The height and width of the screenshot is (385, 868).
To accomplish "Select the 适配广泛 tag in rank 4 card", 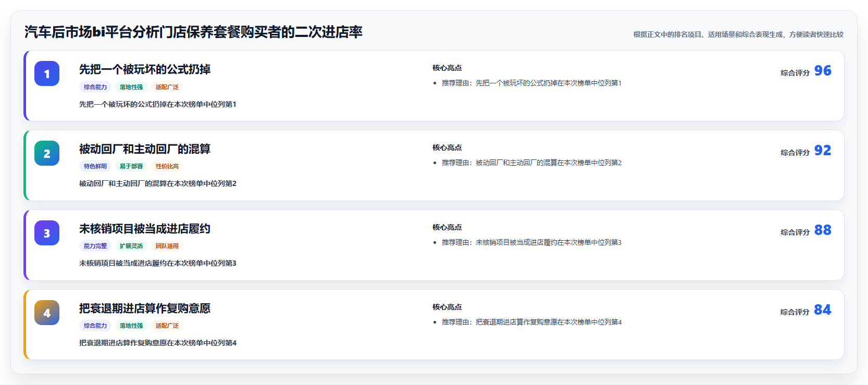I will (x=167, y=326).
